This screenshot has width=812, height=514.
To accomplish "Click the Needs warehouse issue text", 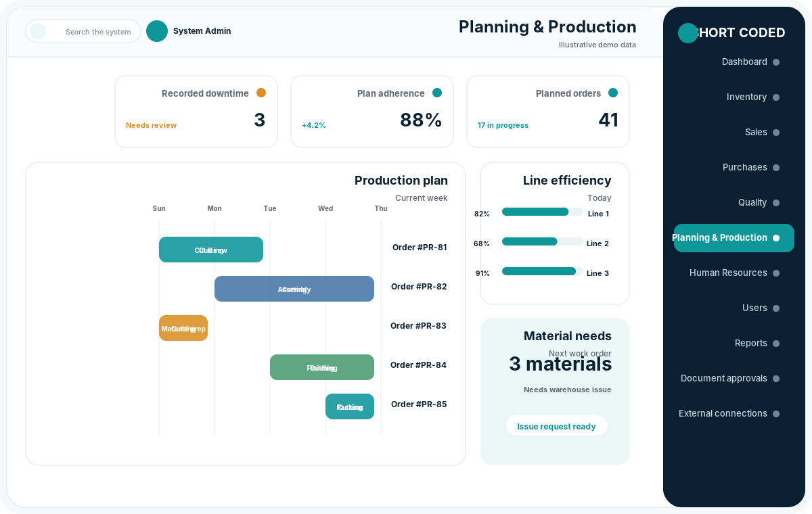I will pos(567,390).
